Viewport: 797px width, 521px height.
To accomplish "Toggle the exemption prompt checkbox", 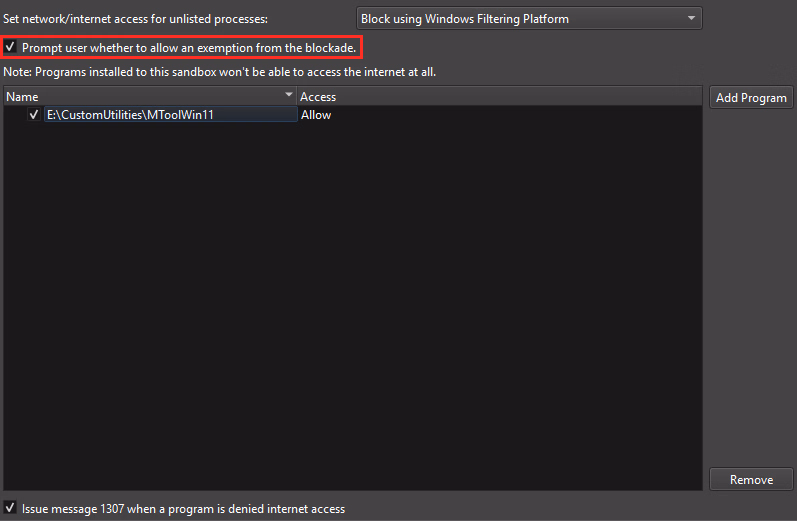I will tap(11, 47).
